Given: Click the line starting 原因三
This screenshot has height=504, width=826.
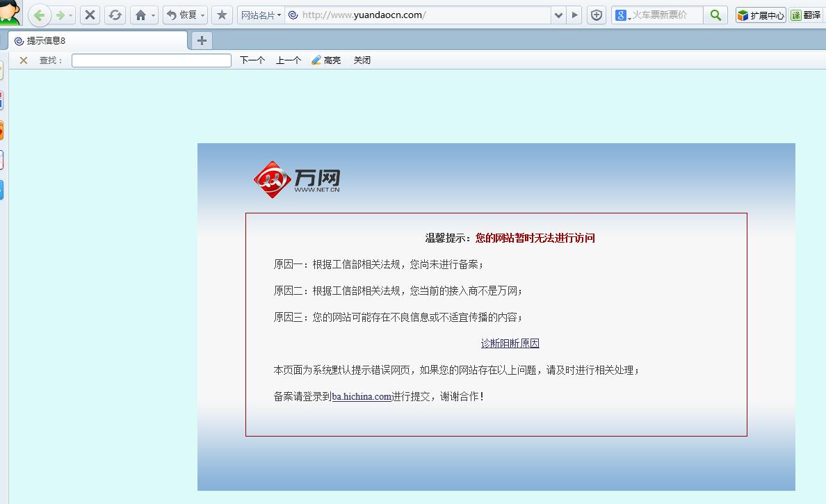Looking at the screenshot, I should (x=398, y=317).
